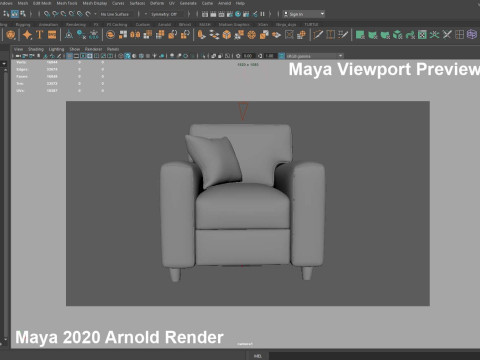Click the command line input field
This screenshot has height=360, width=480.
pos(374,356)
